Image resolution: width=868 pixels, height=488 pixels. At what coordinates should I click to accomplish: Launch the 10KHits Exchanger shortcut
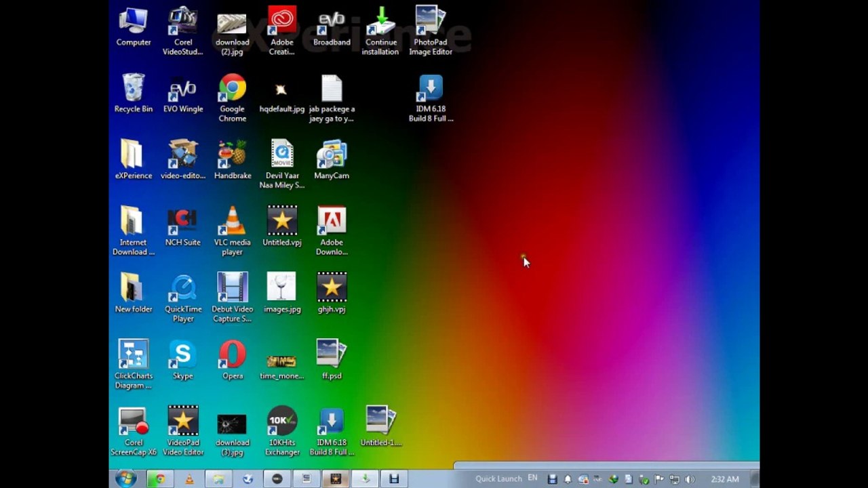click(281, 431)
